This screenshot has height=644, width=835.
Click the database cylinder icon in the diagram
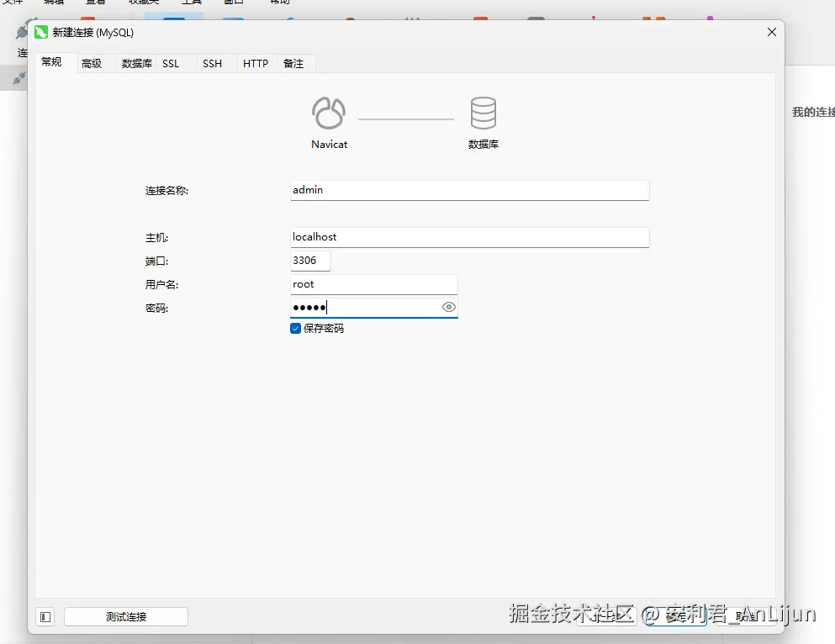pos(484,113)
